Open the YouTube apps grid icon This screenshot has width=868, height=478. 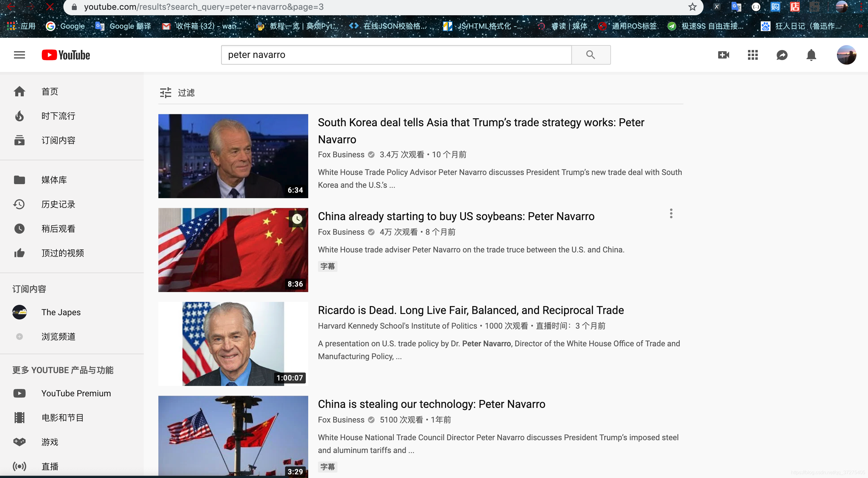(x=753, y=55)
